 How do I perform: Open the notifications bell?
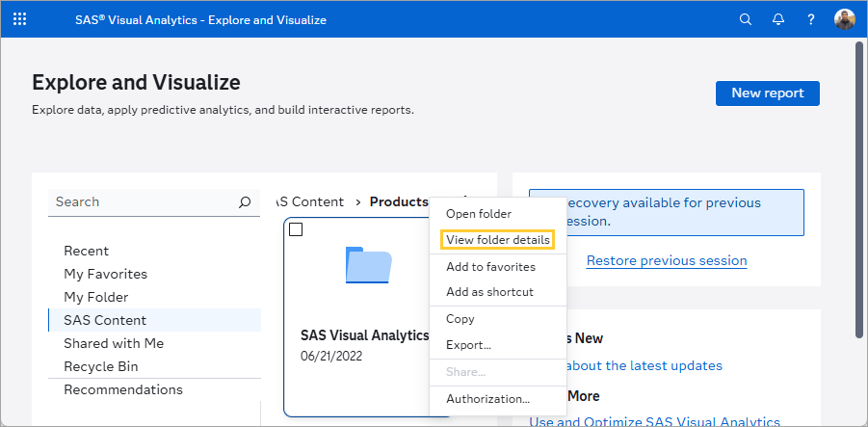pyautogui.click(x=778, y=19)
